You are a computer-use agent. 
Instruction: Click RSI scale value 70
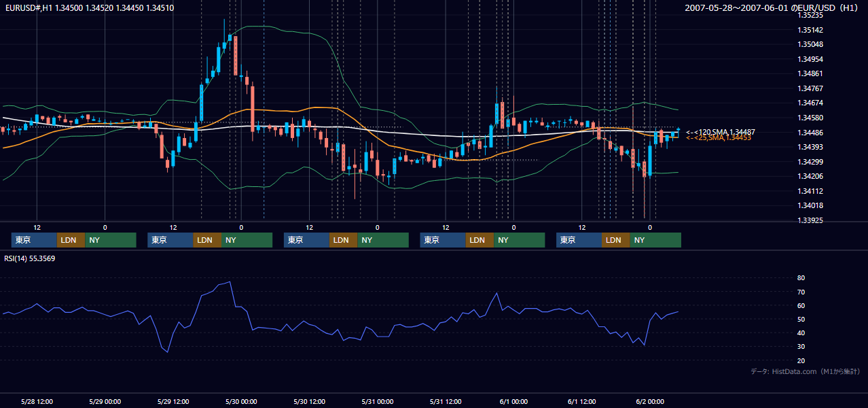click(801, 292)
